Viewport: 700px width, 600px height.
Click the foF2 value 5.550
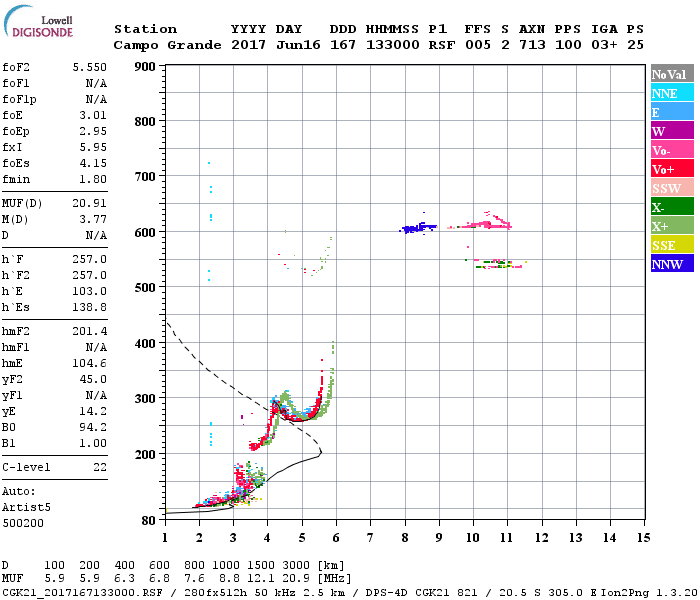(90, 67)
